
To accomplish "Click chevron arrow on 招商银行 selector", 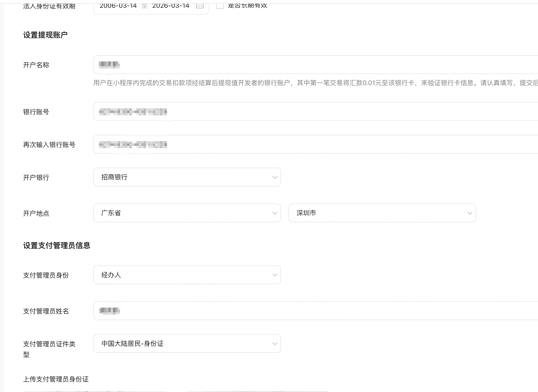I will 275,177.
